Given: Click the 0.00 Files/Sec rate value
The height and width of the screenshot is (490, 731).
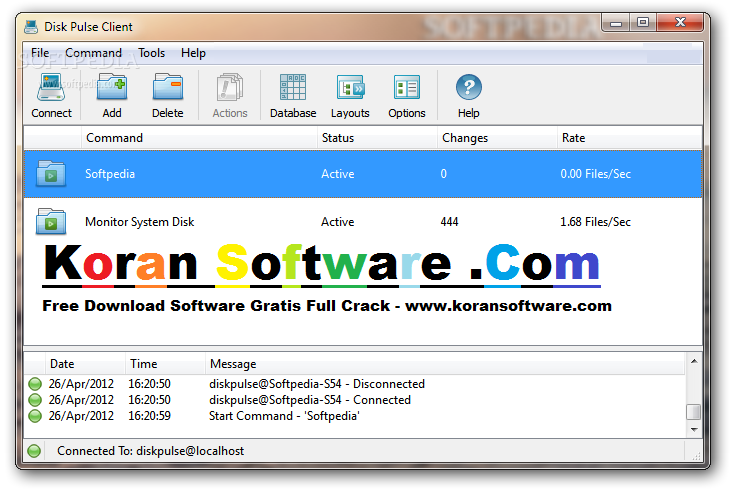Looking at the screenshot, I should (x=595, y=174).
